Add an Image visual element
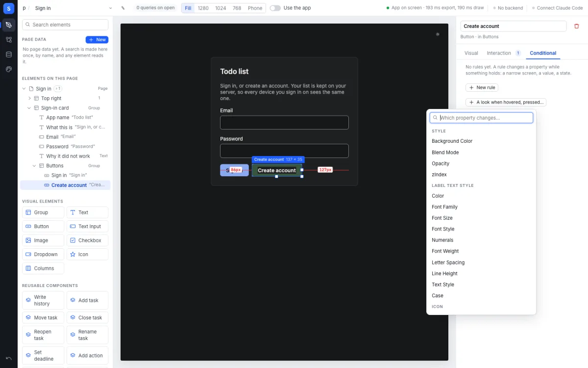 (43, 240)
